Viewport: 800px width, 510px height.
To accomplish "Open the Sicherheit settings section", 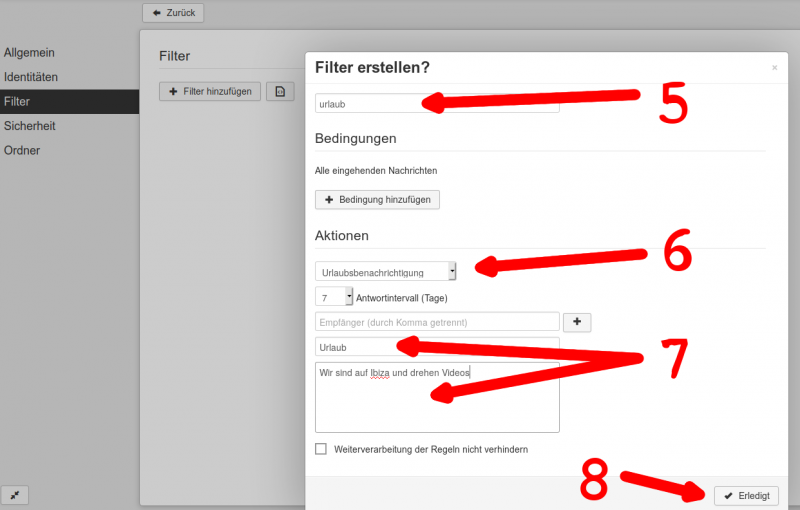I will pos(29,126).
